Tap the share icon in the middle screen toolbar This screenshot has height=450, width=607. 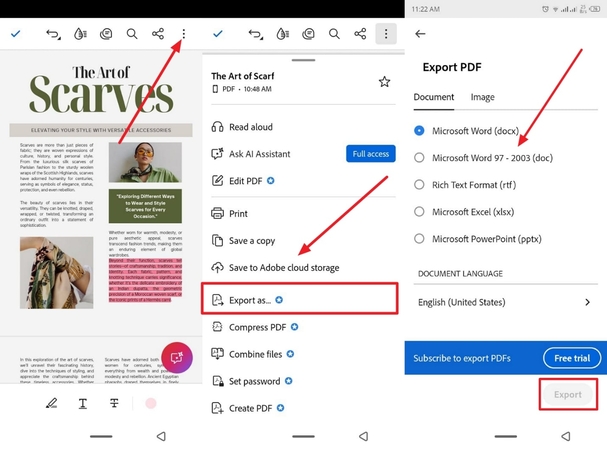click(360, 34)
